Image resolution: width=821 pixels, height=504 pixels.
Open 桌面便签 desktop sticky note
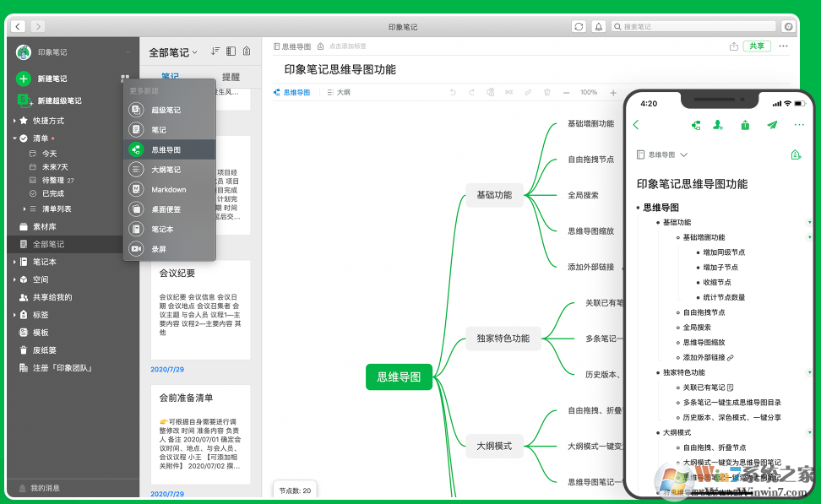tap(166, 208)
